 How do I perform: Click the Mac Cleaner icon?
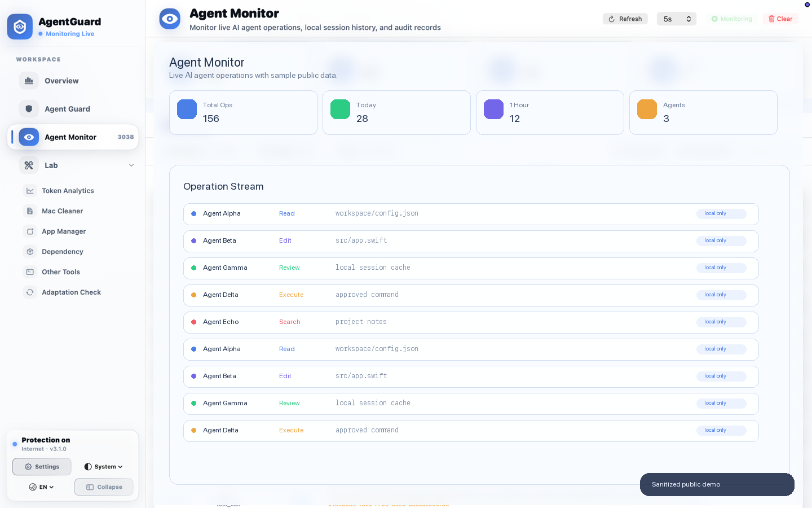30,211
